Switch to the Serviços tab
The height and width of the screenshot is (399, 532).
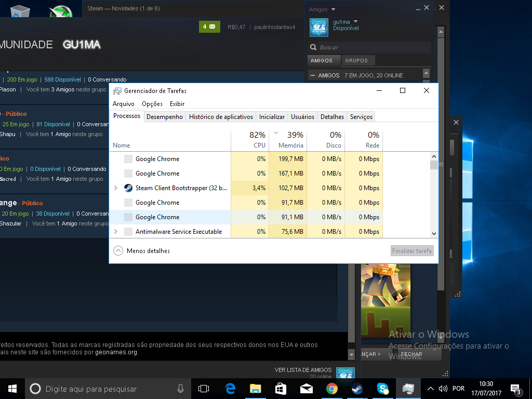362,117
